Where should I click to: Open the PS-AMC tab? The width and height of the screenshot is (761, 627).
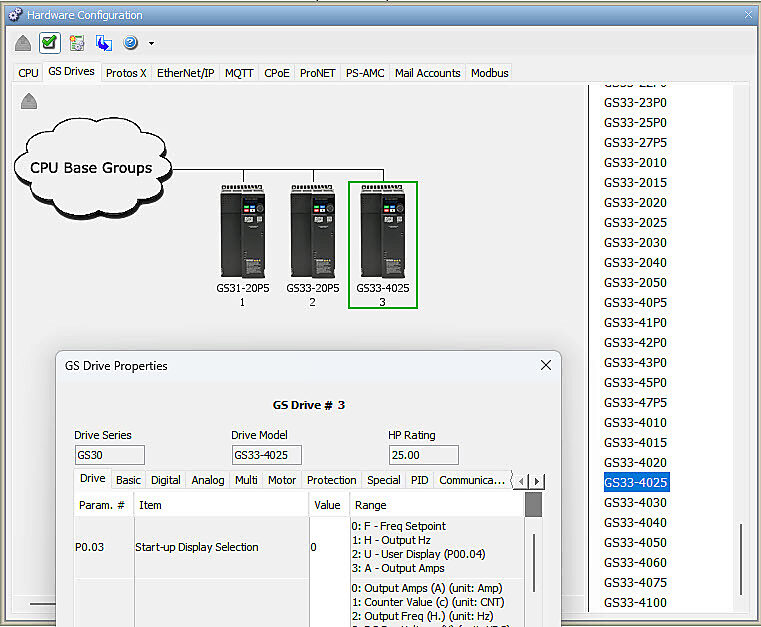coord(365,73)
